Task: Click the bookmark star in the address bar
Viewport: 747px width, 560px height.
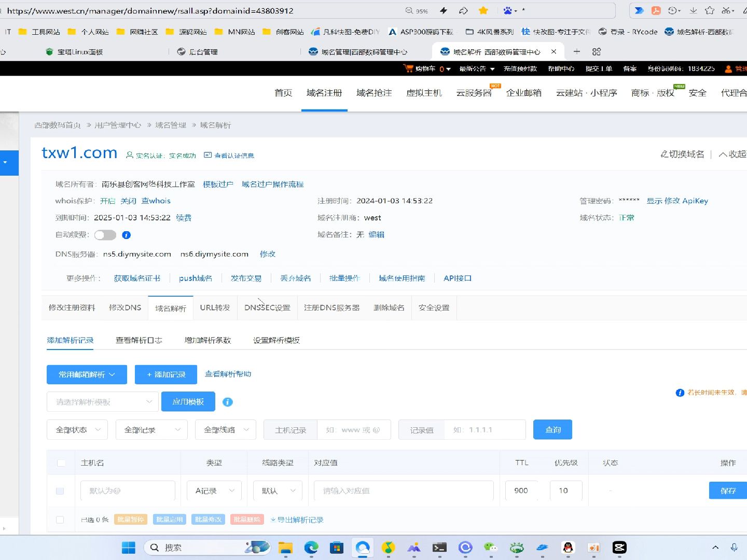Action: [x=482, y=10]
